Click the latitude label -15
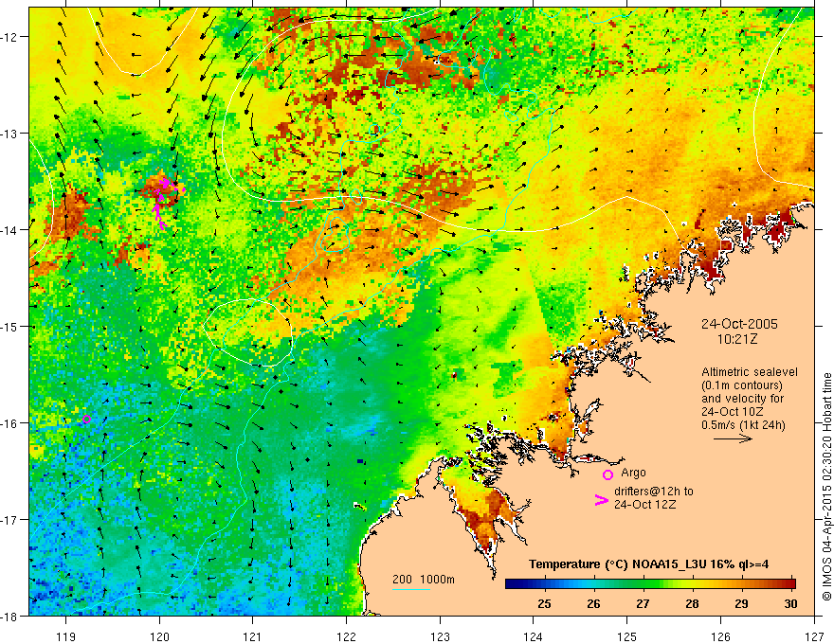 coord(9,326)
